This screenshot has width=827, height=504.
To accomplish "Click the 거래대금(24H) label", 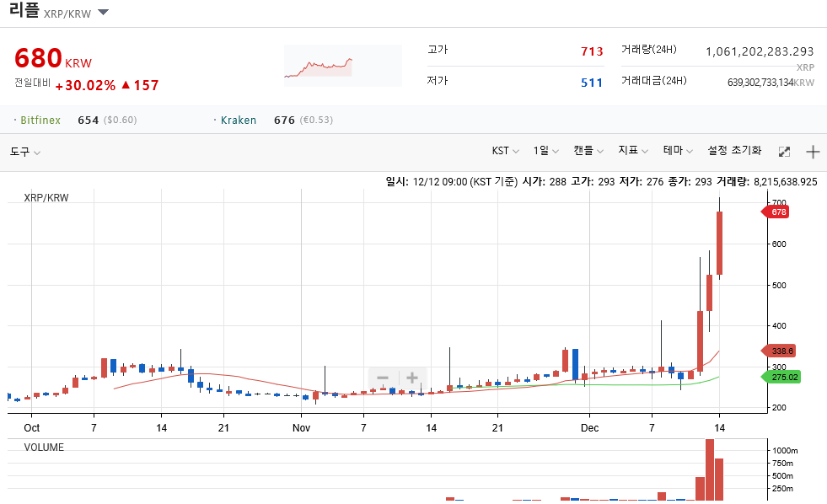I will 654,81.
